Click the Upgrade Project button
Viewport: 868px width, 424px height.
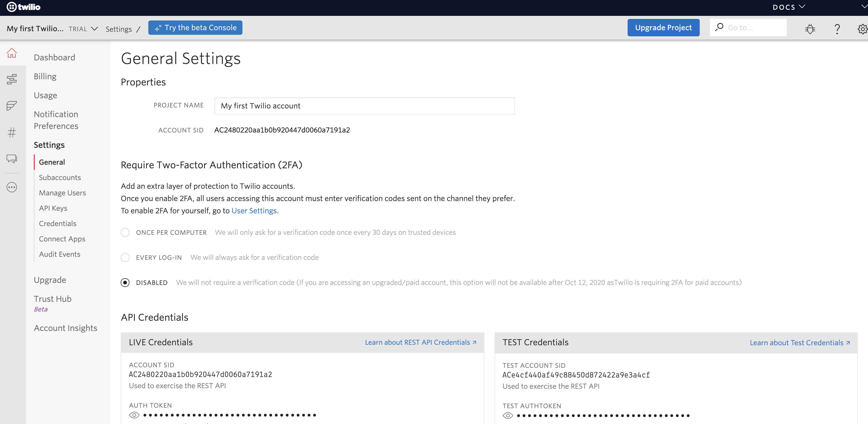[663, 28]
